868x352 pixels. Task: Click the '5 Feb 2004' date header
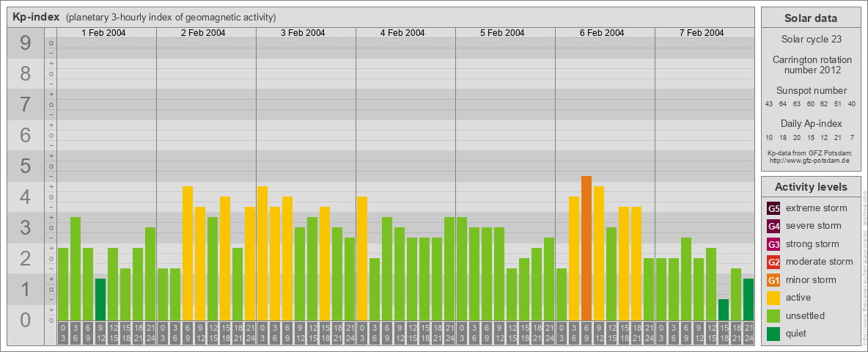pos(502,33)
